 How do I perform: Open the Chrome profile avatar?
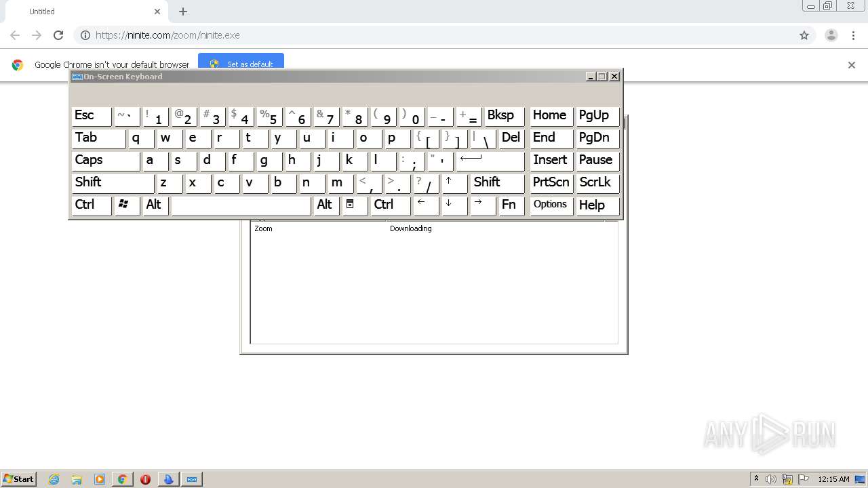click(831, 35)
